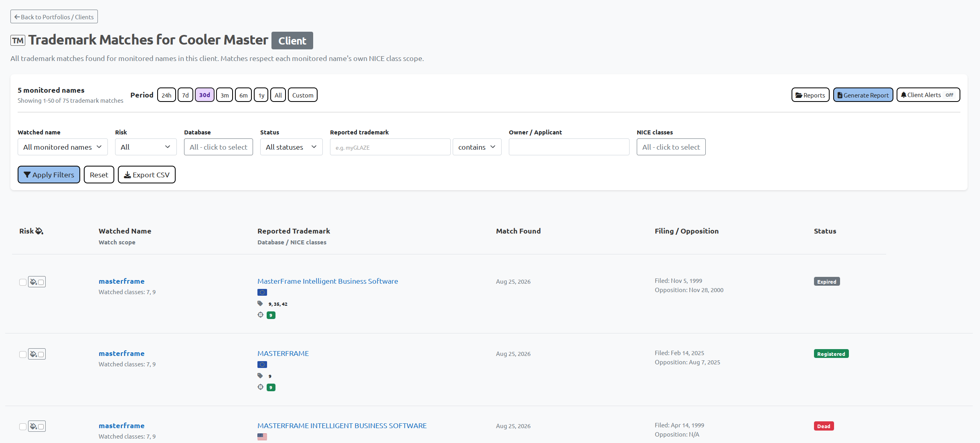This screenshot has width=980, height=443.
Task: Open the NICE classes selector
Action: click(x=671, y=147)
